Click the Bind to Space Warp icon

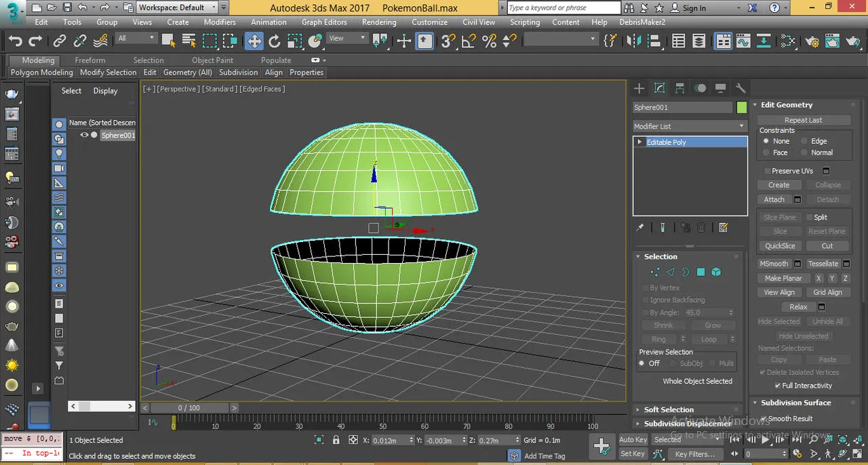click(100, 41)
